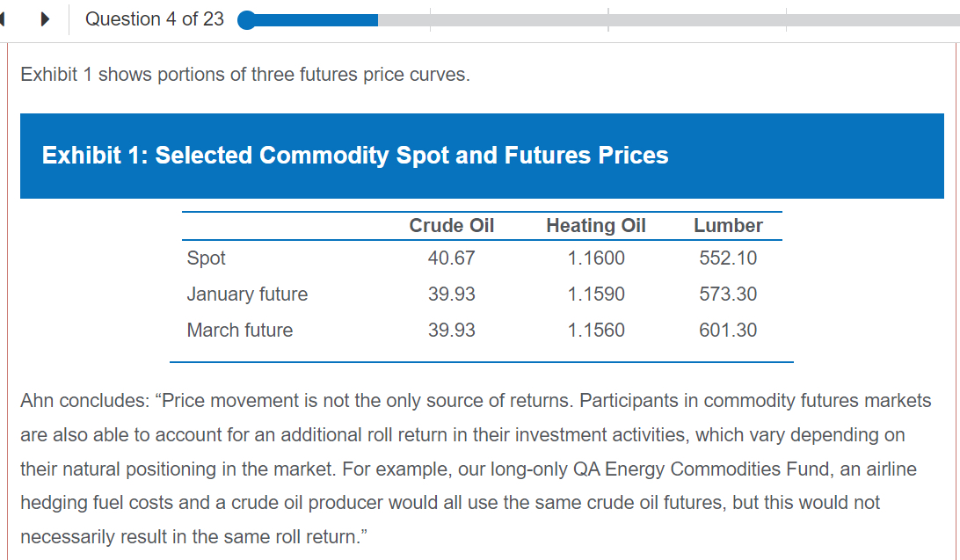Viewport: 960px width, 560px height.
Task: Click the "Question 4 of 23" label
Action: click(x=155, y=19)
